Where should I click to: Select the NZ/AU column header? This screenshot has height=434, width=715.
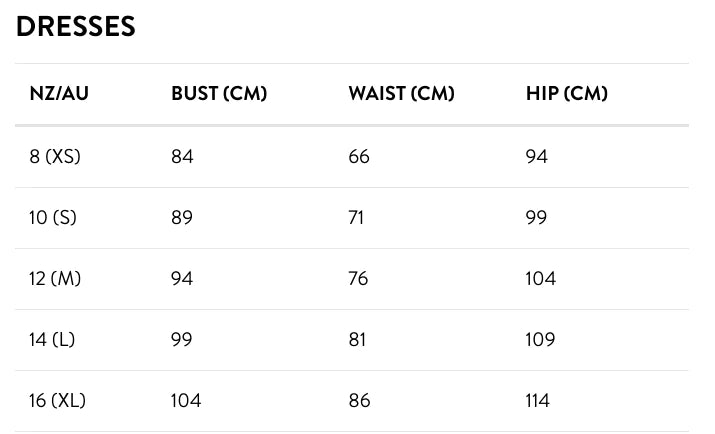pos(59,93)
